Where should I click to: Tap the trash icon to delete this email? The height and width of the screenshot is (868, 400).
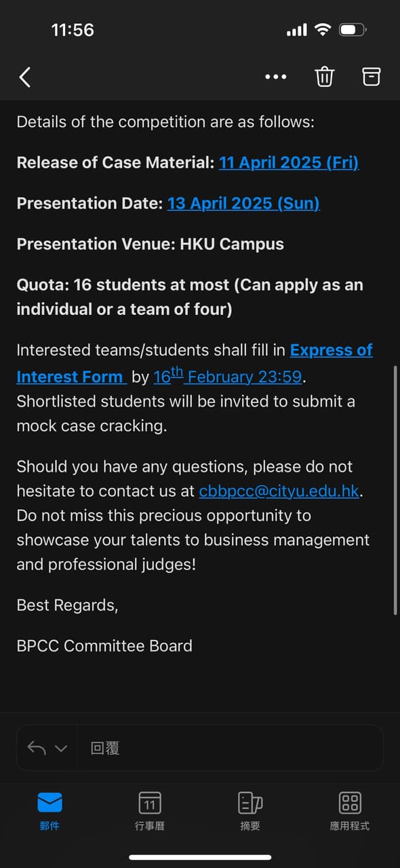[325, 77]
